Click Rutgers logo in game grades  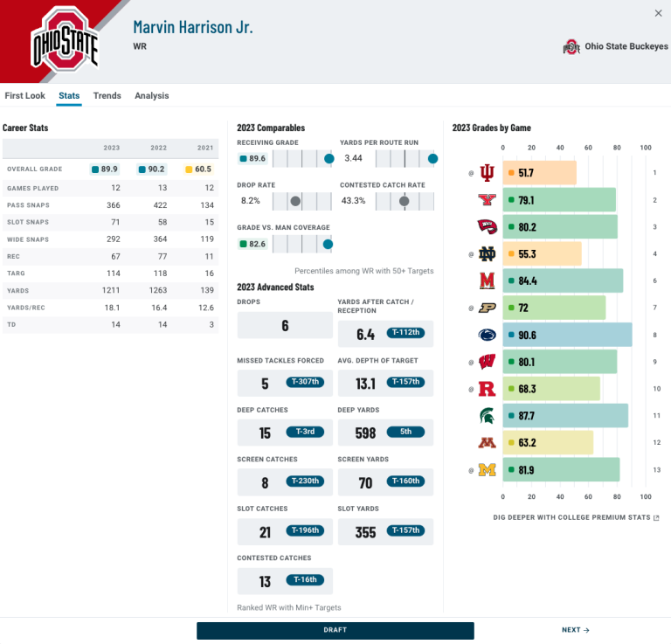[x=487, y=389]
